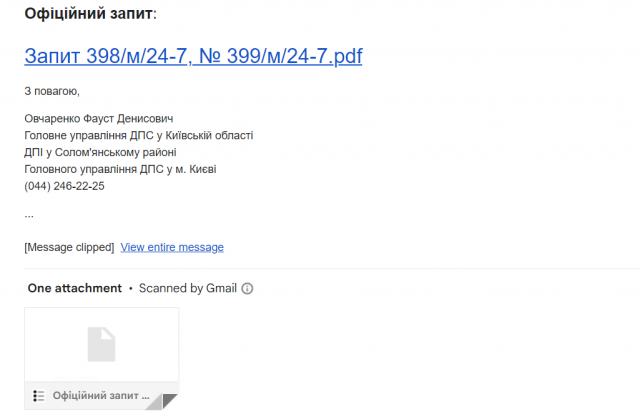Open the attachment card preview area
The height and width of the screenshot is (419, 640).
pyautogui.click(x=102, y=345)
